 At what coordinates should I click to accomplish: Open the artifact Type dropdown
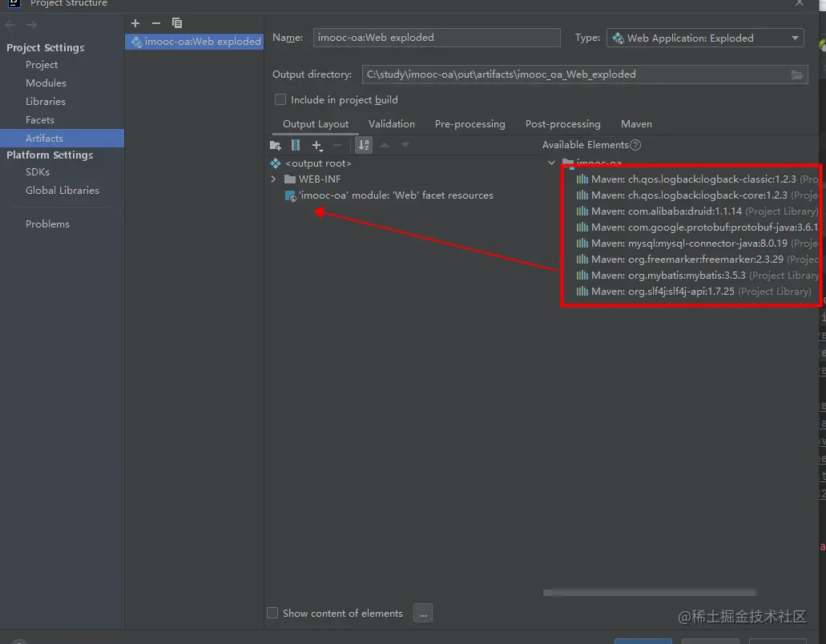coord(705,38)
